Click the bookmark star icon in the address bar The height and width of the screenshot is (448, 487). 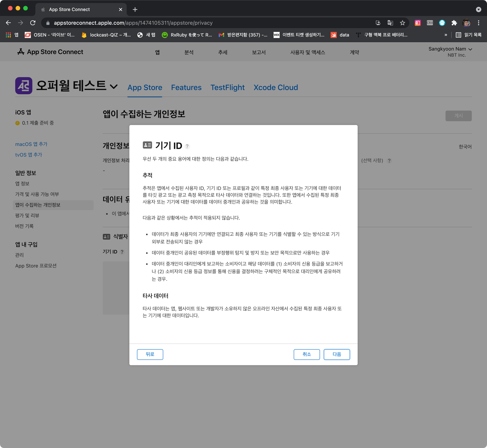(x=402, y=23)
